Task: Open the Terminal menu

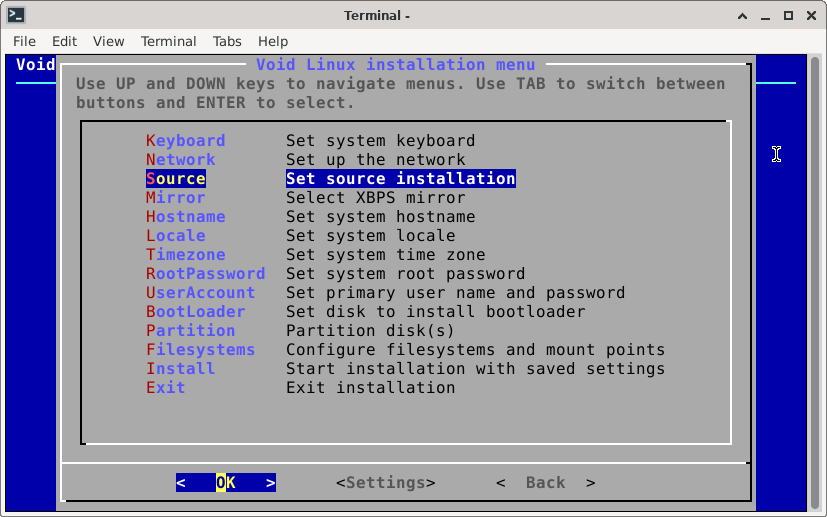Action: click(x=168, y=41)
